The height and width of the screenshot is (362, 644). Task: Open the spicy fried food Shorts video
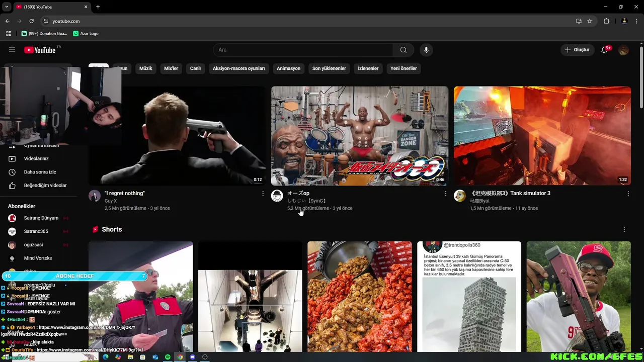coord(360,297)
